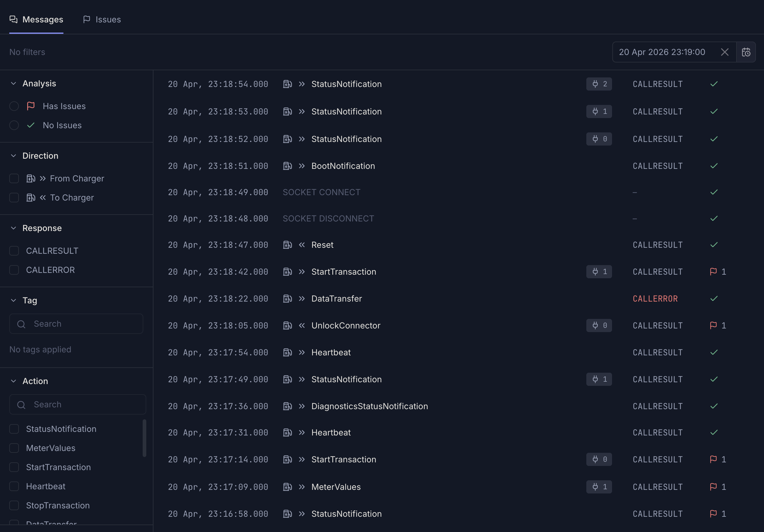The height and width of the screenshot is (532, 764).
Task: Check the CALLERROR response filter
Action: [x=14, y=270]
